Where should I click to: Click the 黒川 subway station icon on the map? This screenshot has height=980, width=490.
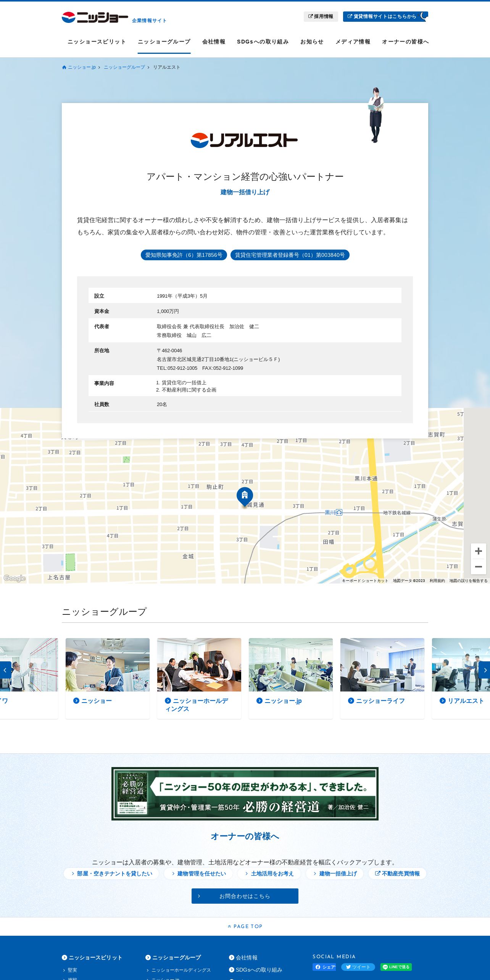[339, 513]
